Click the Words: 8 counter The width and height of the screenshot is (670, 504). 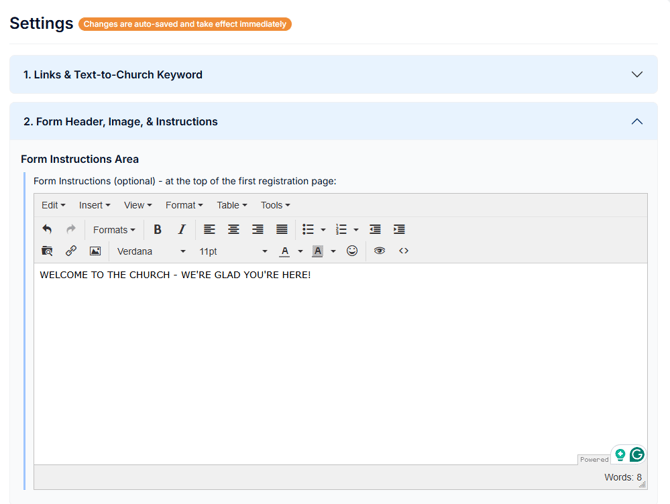click(x=623, y=477)
